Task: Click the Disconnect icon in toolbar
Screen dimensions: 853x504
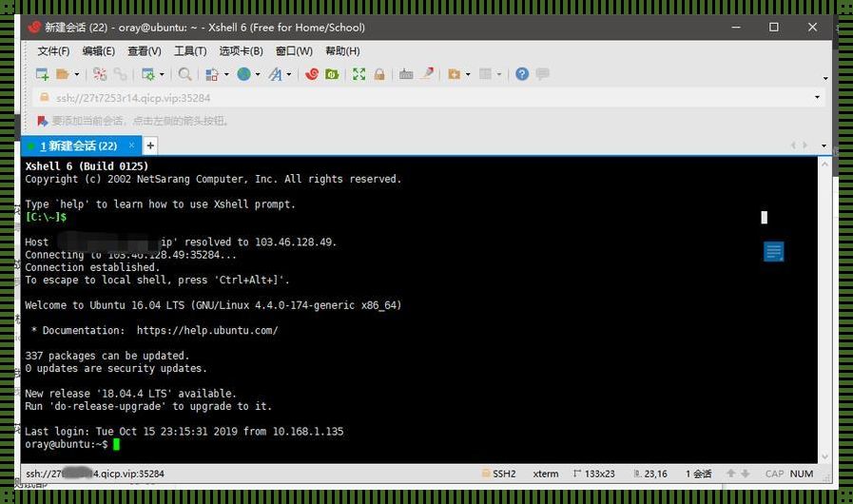Action: click(100, 74)
